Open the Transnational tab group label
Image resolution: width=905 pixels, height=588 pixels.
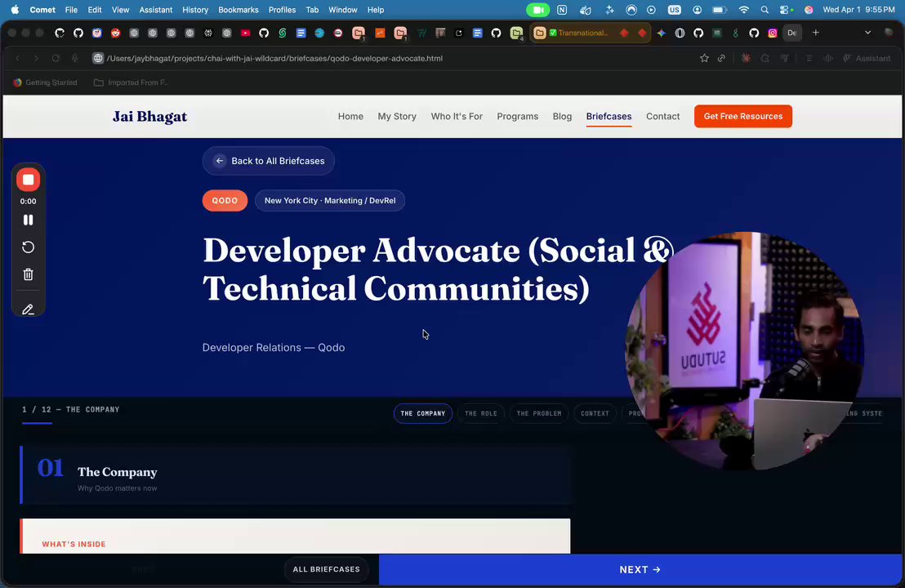click(579, 33)
